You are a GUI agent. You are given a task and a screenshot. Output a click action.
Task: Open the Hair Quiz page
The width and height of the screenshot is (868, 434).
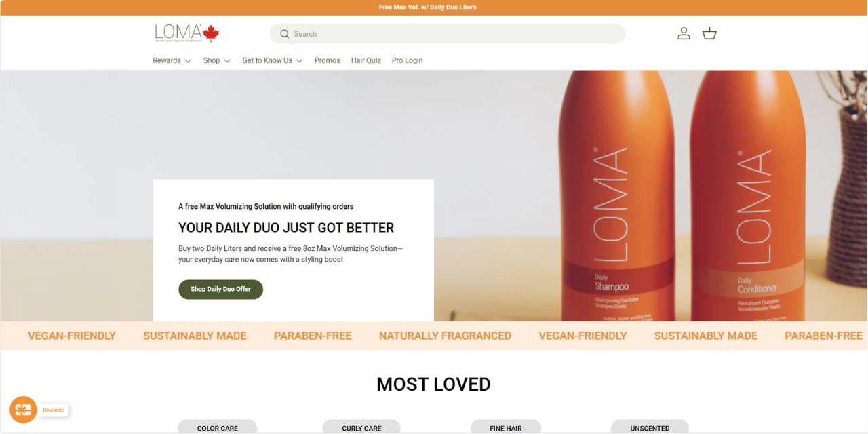pyautogui.click(x=366, y=60)
